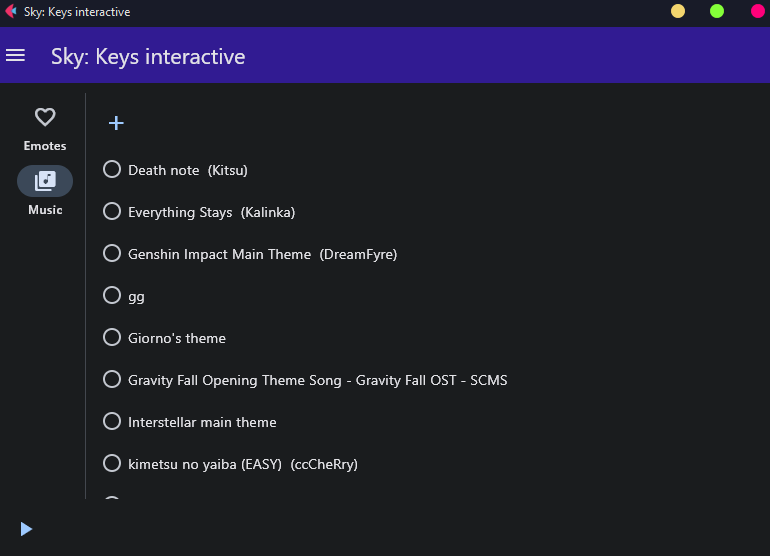Choose Gravity Fall Opening Theme radio button

112,379
